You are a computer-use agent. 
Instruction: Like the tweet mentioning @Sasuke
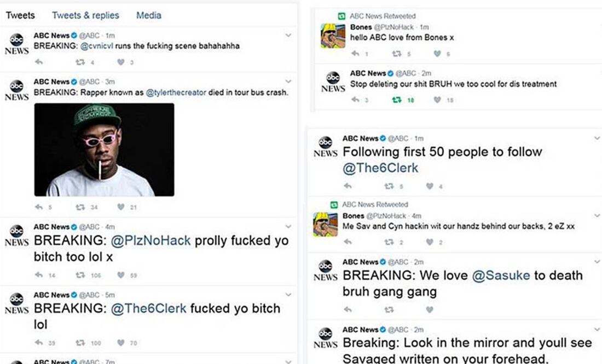[430, 310]
